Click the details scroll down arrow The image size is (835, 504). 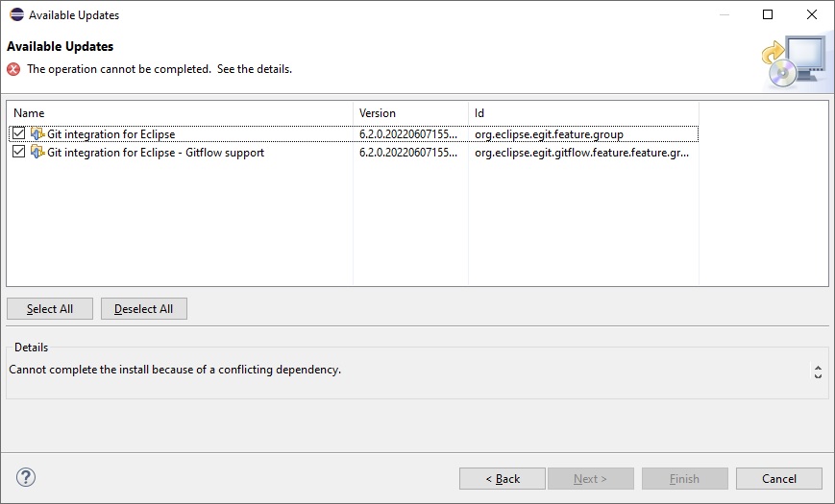coord(818,375)
